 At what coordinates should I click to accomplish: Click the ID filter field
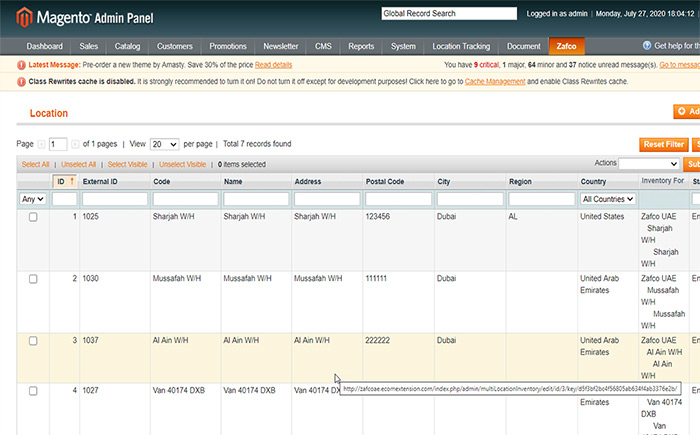64,199
